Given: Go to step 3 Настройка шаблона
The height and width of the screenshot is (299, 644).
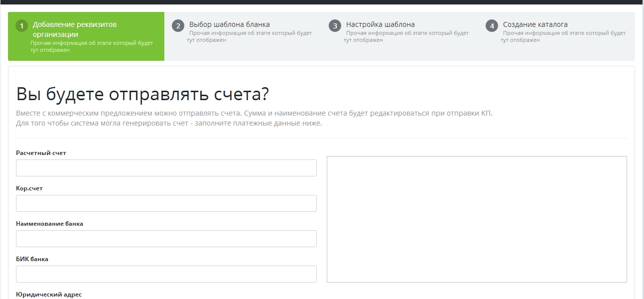Looking at the screenshot, I should click(399, 36).
